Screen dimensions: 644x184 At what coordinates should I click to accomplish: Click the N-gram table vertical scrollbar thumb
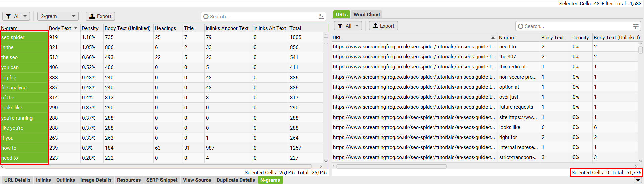326,41
